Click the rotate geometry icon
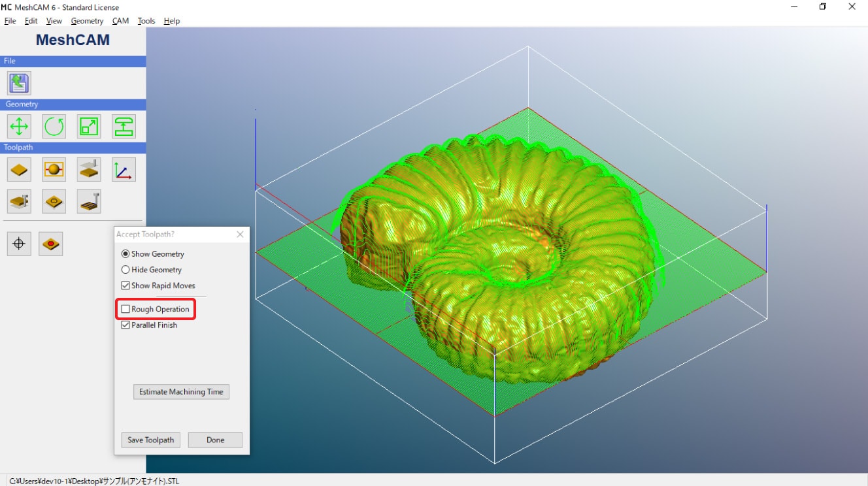 pos(54,126)
